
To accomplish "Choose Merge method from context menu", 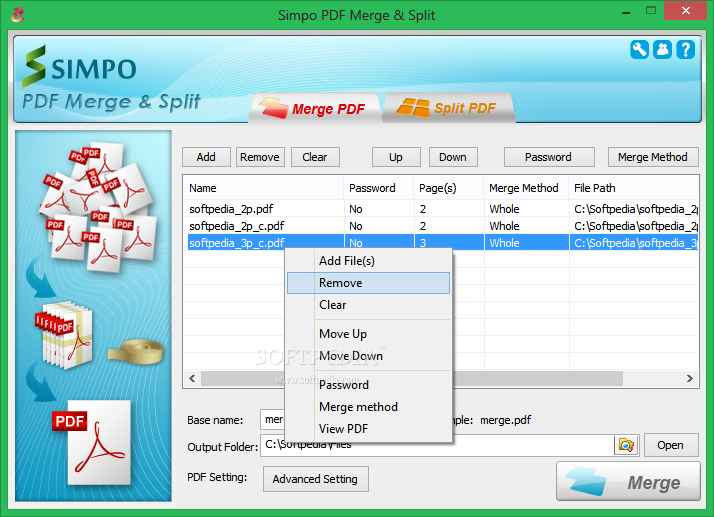I will click(368, 407).
